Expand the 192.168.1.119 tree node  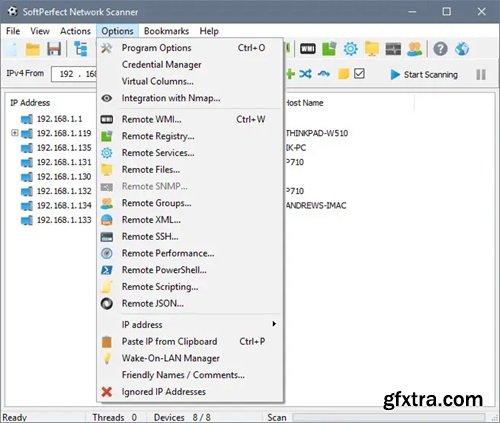(x=14, y=133)
